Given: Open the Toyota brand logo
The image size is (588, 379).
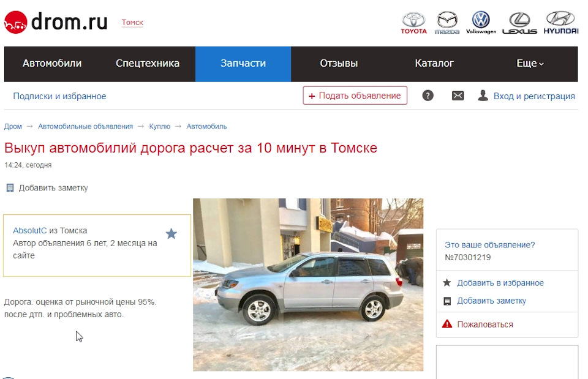Looking at the screenshot, I should 413,23.
